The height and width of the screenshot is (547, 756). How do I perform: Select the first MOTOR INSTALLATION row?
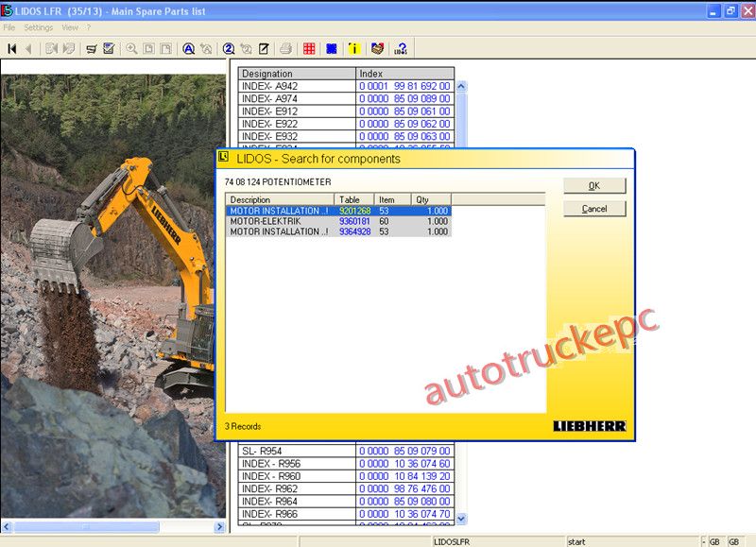point(338,211)
